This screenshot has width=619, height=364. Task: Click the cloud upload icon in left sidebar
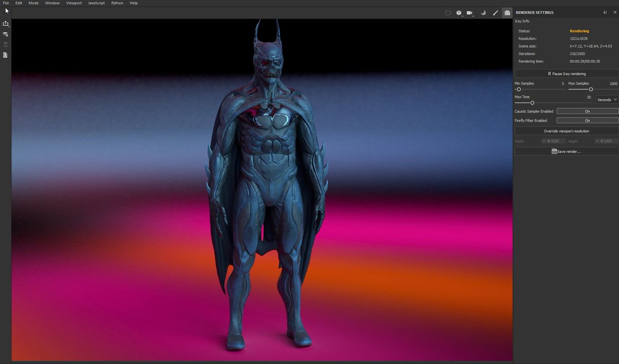pos(6,34)
